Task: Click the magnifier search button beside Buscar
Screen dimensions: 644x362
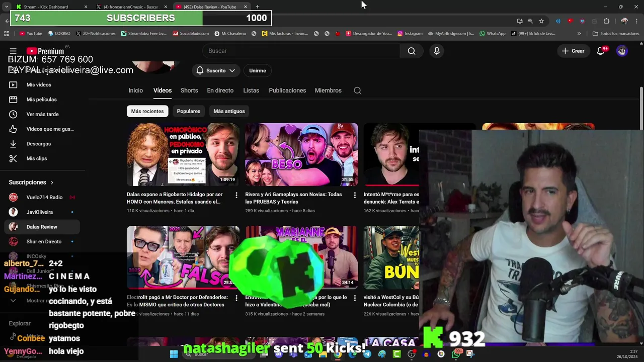Action: pos(412,51)
